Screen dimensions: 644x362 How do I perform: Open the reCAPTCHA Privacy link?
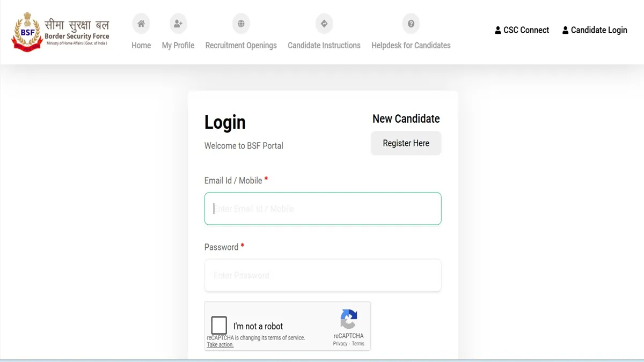340,344
